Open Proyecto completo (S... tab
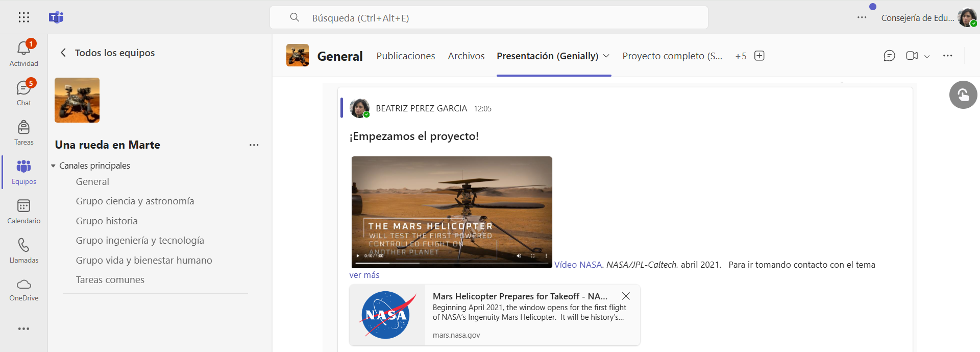980x352 pixels. coord(672,56)
